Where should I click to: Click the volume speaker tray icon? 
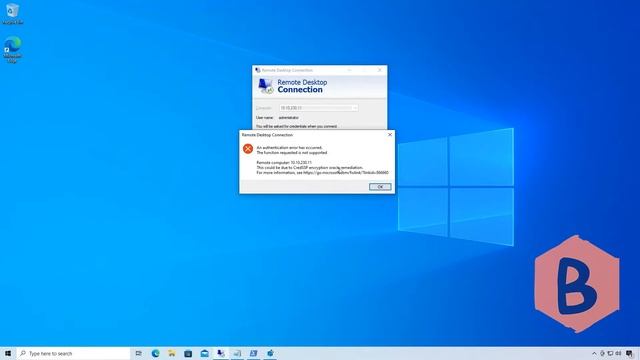tap(618, 353)
